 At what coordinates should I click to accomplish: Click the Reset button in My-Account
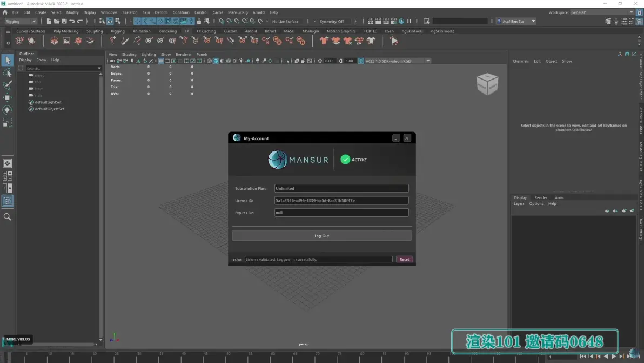click(404, 260)
